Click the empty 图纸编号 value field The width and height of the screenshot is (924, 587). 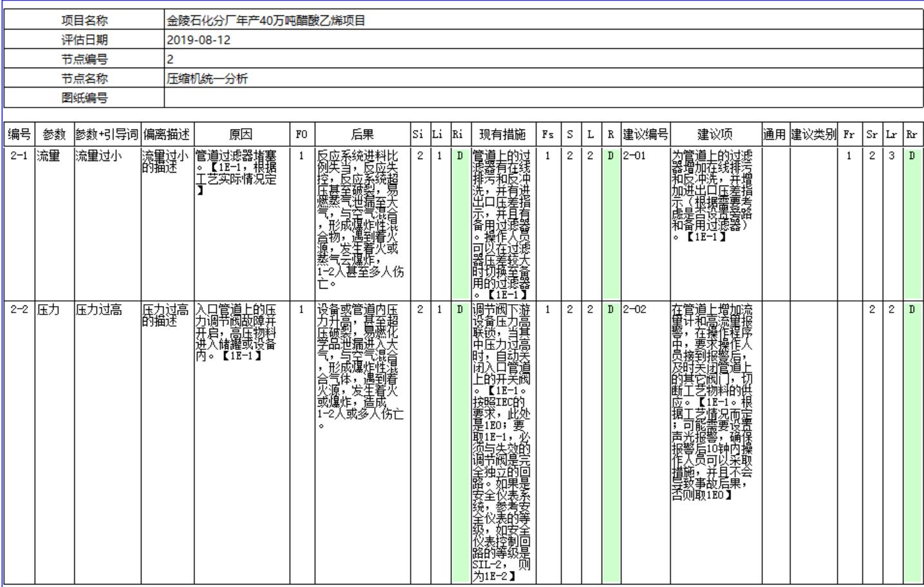543,98
